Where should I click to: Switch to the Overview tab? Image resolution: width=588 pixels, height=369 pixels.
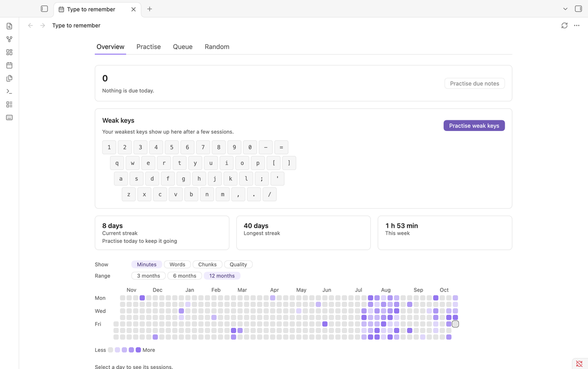(110, 47)
